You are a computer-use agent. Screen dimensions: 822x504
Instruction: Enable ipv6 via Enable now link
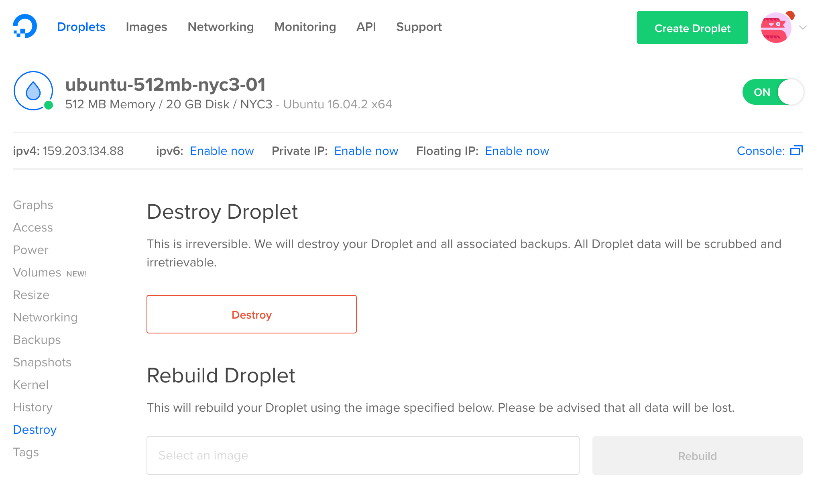(222, 151)
